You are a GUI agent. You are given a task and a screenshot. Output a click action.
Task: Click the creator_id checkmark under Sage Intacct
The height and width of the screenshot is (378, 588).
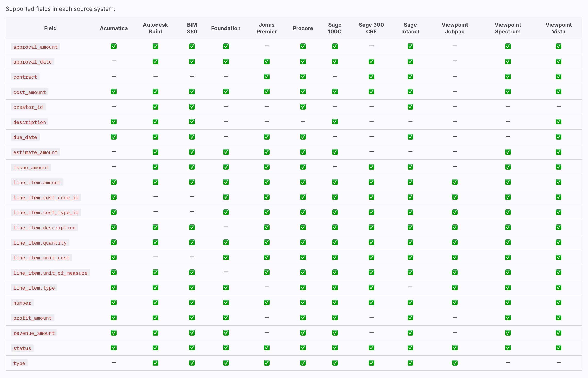click(x=410, y=107)
